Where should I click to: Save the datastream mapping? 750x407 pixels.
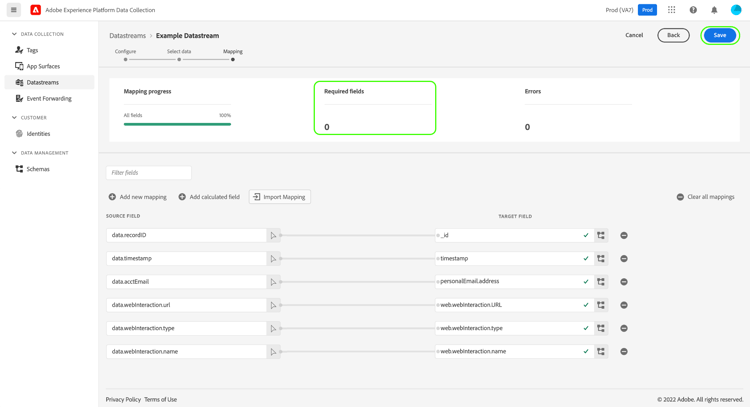click(x=720, y=35)
